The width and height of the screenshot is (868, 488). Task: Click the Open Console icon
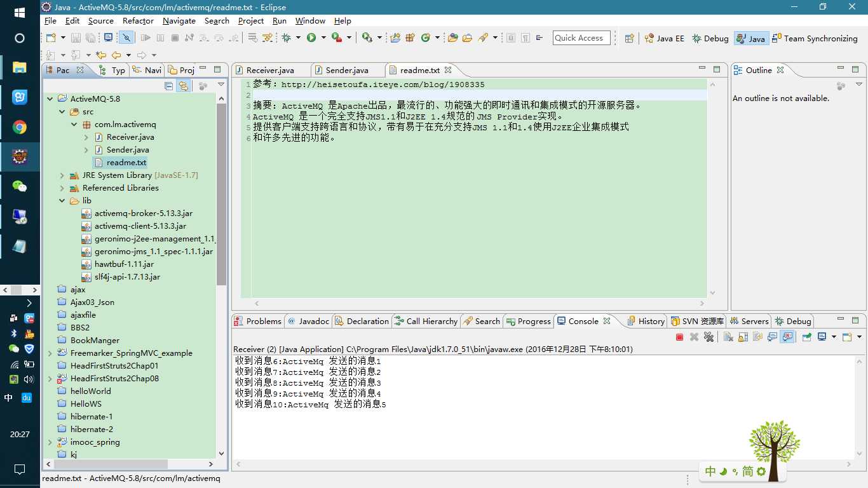pos(846,337)
